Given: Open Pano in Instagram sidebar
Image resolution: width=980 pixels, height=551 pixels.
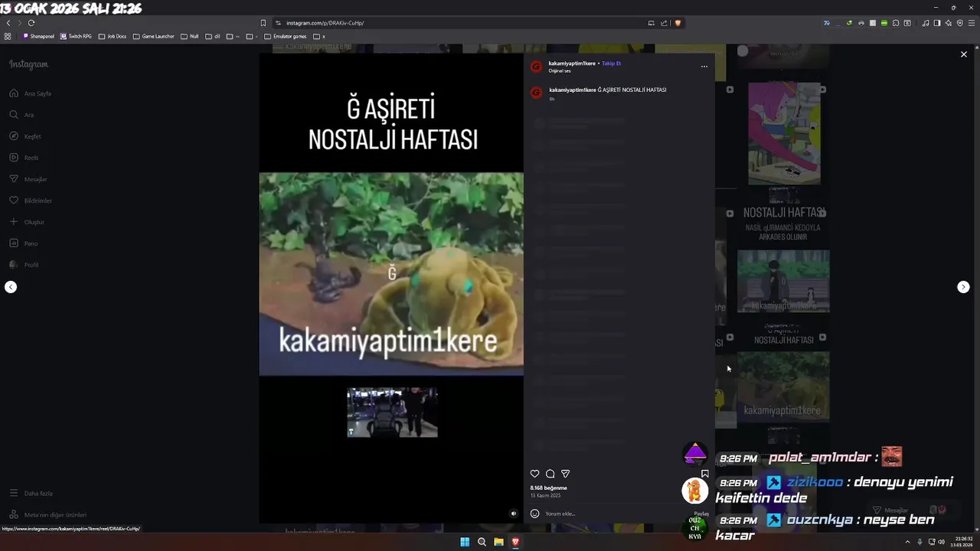Looking at the screenshot, I should click(x=23, y=243).
